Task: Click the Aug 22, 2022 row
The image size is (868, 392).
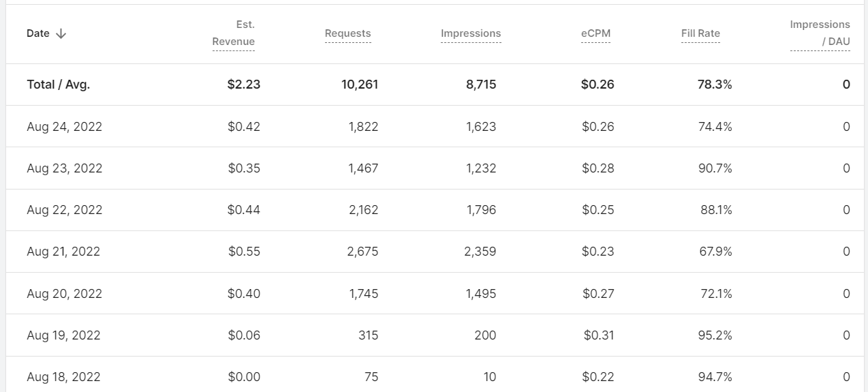Action: [x=437, y=210]
